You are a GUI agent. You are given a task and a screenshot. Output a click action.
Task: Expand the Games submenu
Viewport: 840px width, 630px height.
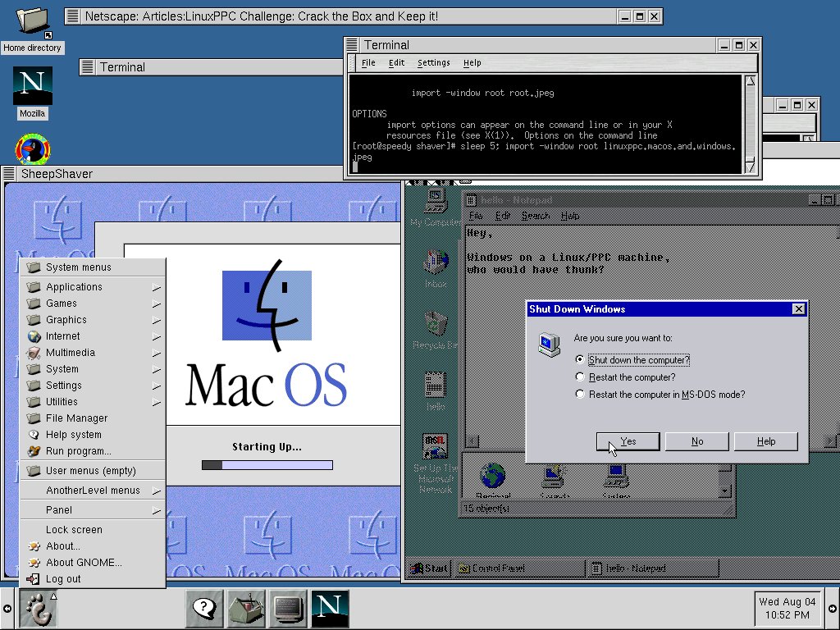(x=94, y=304)
